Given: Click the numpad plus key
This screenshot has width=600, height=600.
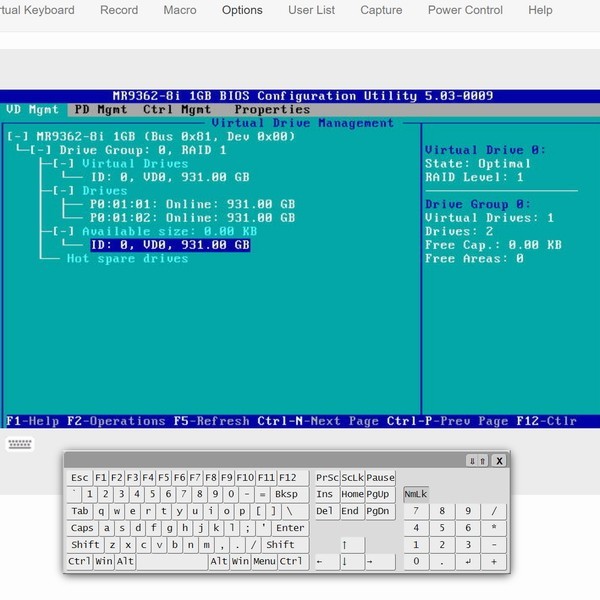Looking at the screenshot, I should (x=494, y=561).
